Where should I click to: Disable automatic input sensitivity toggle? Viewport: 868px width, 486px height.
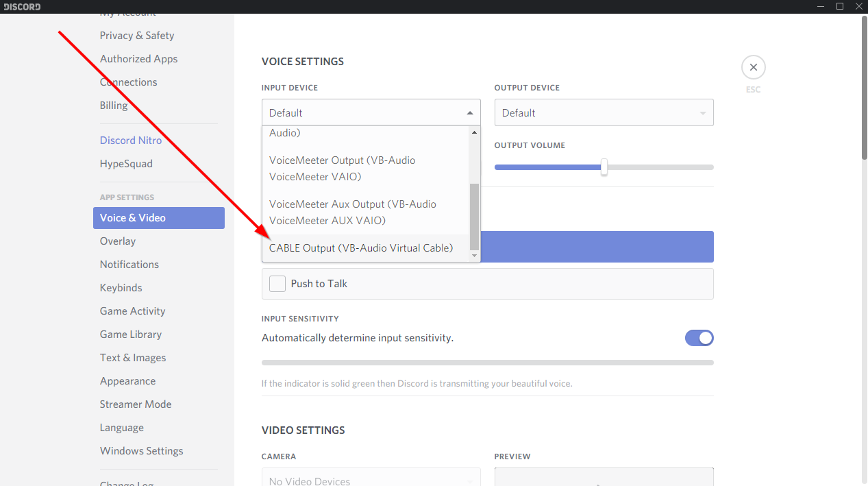pyautogui.click(x=699, y=338)
